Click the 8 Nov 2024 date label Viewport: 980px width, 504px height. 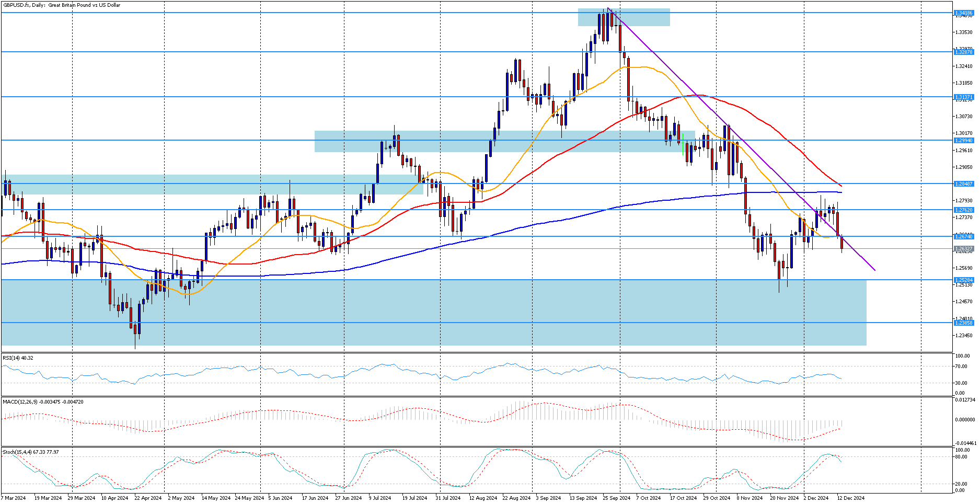click(x=750, y=498)
